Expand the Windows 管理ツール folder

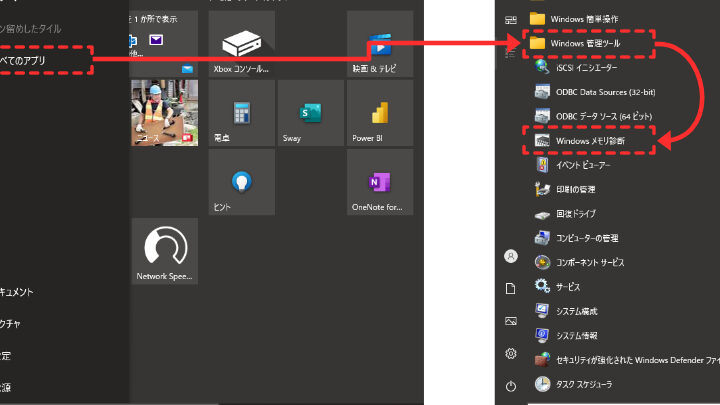[590, 43]
